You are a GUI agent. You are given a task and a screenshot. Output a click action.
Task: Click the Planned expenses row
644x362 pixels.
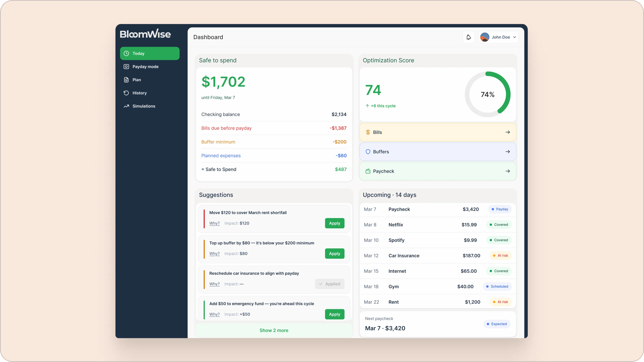pyautogui.click(x=274, y=155)
